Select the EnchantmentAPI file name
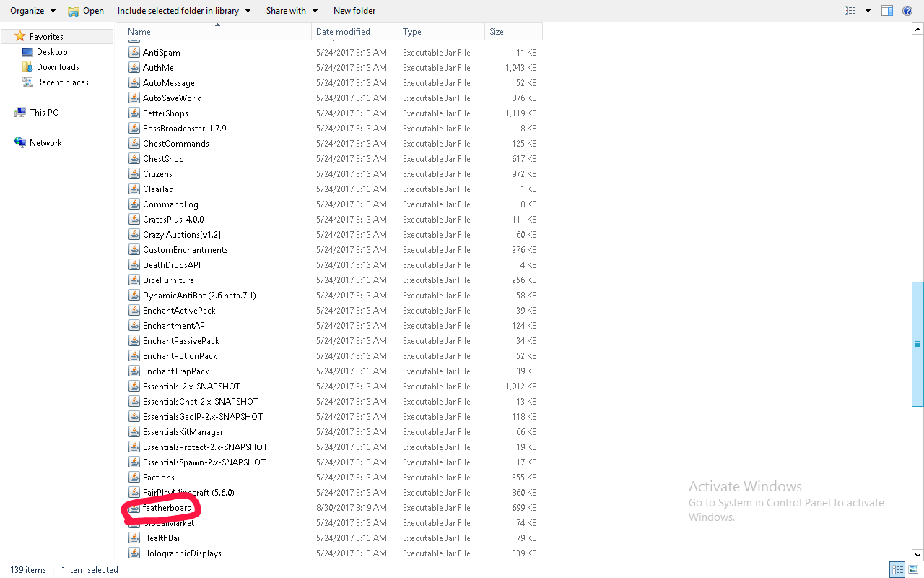 coord(175,326)
